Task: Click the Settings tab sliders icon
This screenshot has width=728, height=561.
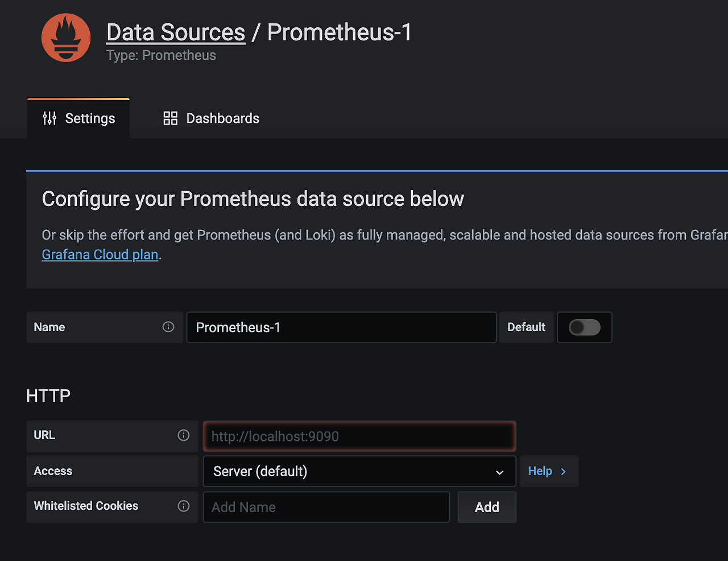Action: tap(49, 118)
